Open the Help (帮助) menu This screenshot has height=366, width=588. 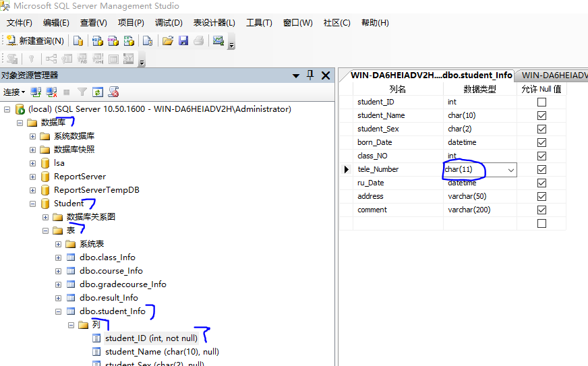375,23
